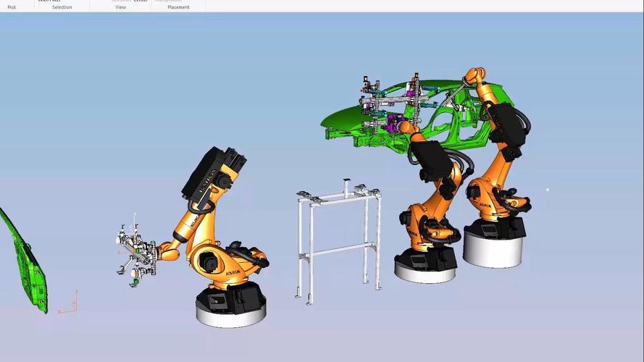
Task: Click the Pick group label in ribbon
Action: point(12,7)
